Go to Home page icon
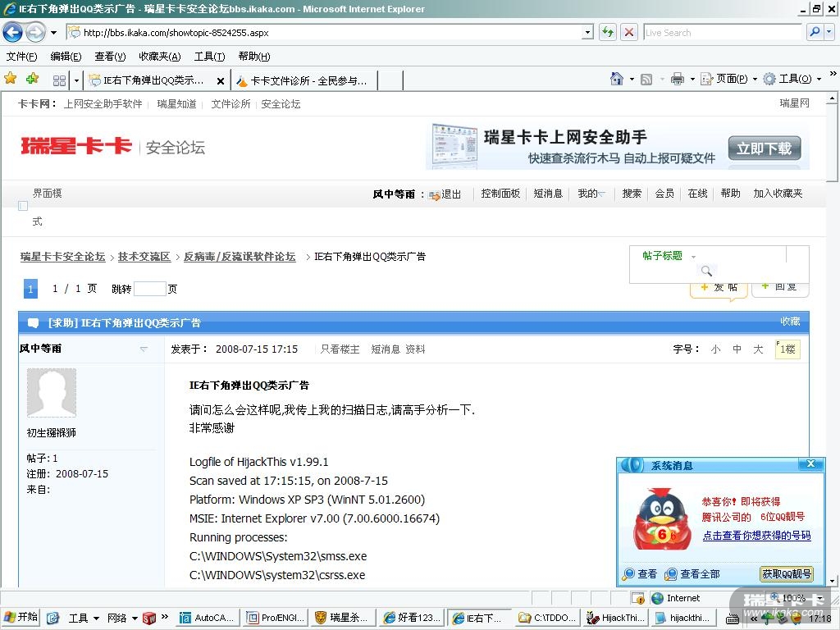840x630 pixels. coord(617,80)
